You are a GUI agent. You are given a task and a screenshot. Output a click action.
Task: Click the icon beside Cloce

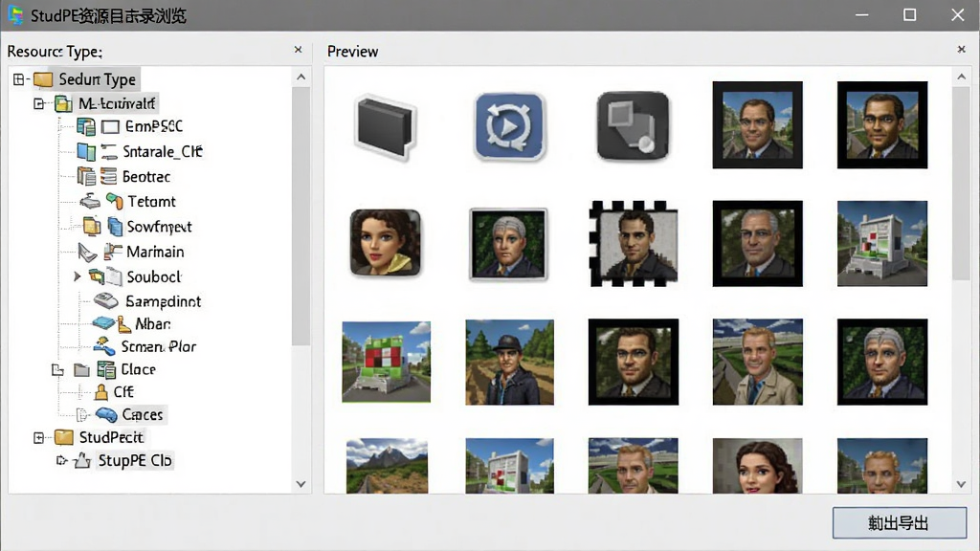click(x=106, y=370)
